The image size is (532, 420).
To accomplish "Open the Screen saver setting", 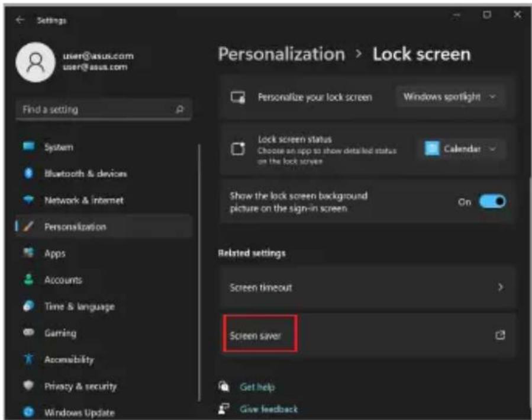I will [x=368, y=335].
